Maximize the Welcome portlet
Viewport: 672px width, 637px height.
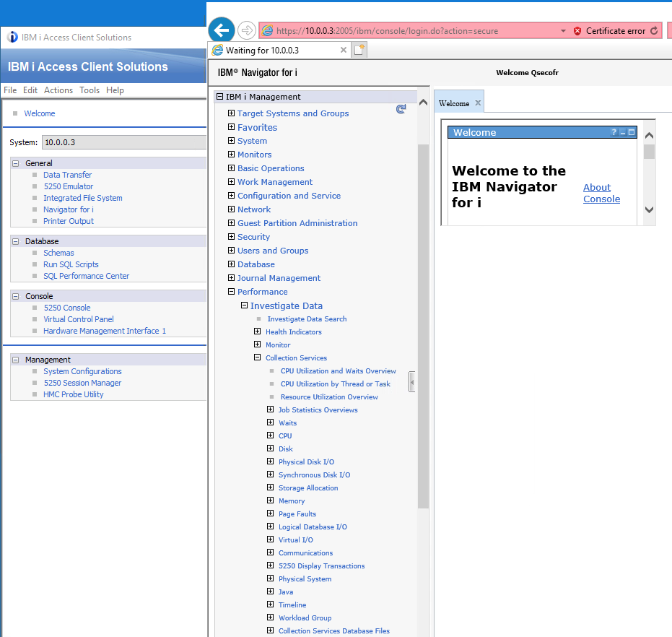coord(632,132)
